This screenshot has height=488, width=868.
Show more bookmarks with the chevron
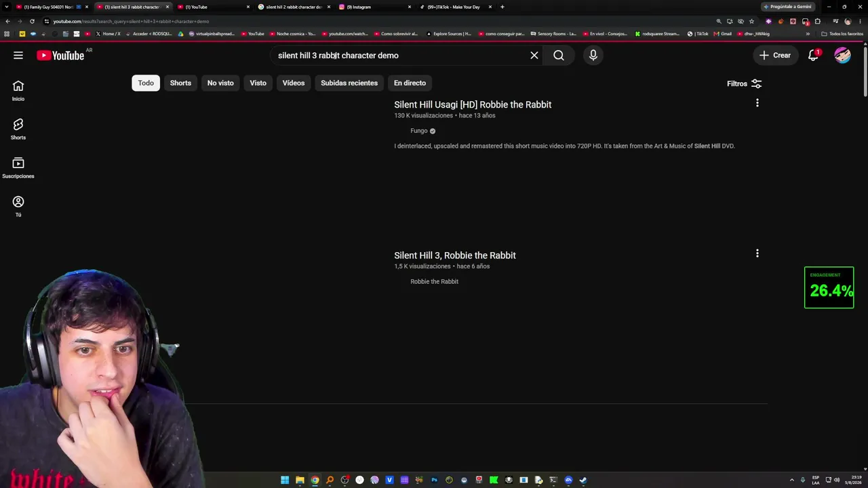coord(808,34)
